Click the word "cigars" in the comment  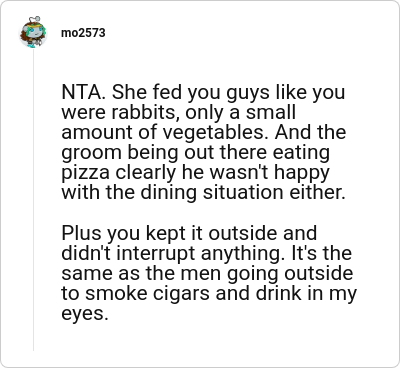click(179, 294)
